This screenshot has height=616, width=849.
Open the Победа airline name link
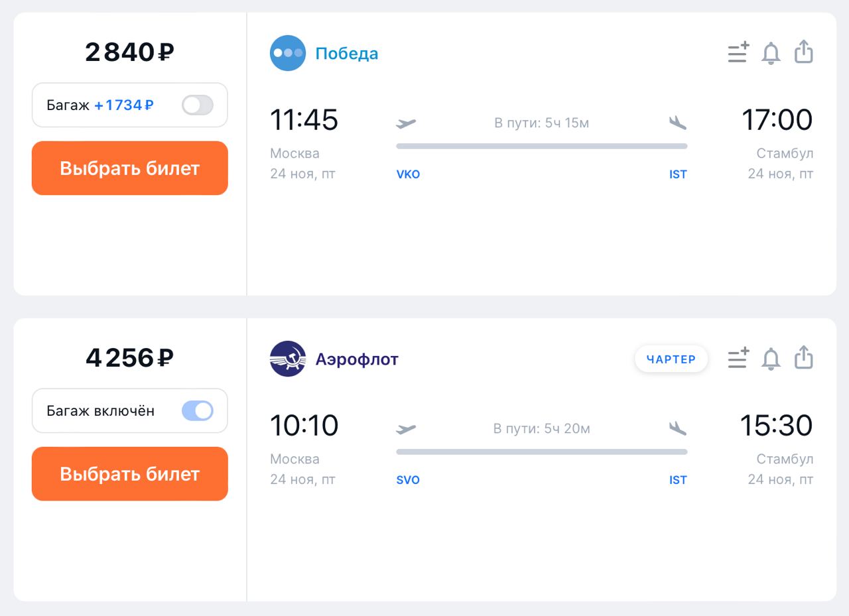tap(346, 53)
